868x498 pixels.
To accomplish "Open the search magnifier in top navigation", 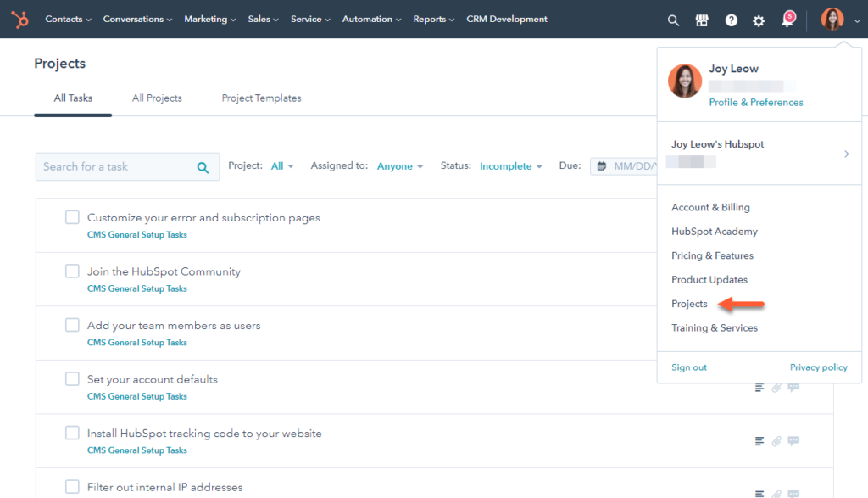I will coord(673,20).
